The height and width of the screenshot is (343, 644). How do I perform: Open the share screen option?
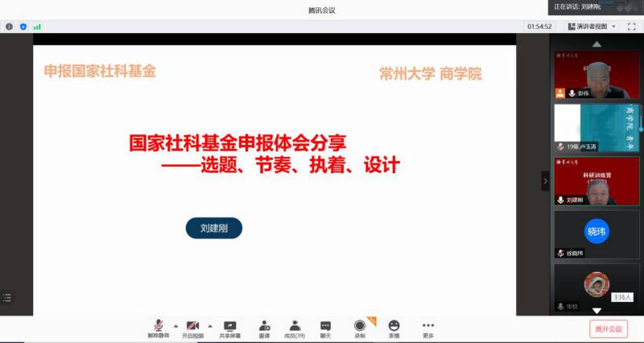tap(229, 327)
